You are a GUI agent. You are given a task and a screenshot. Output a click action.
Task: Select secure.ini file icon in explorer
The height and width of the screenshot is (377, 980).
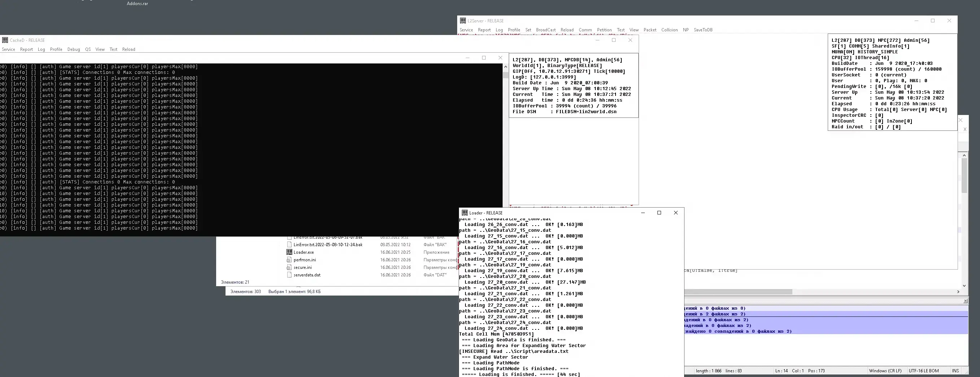(x=289, y=267)
